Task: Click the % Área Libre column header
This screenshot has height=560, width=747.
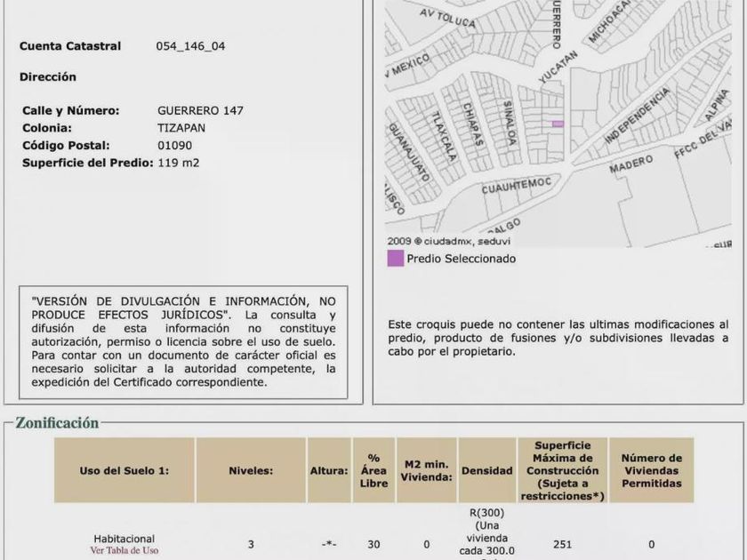Action: point(374,470)
